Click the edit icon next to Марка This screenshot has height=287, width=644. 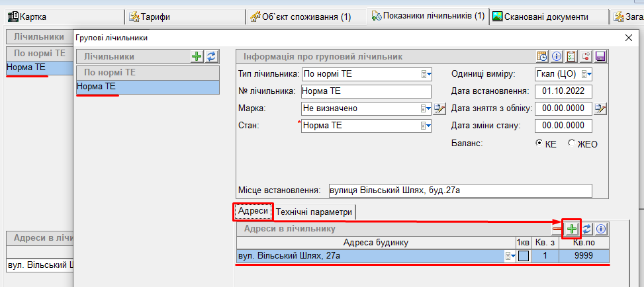pyautogui.click(x=439, y=108)
